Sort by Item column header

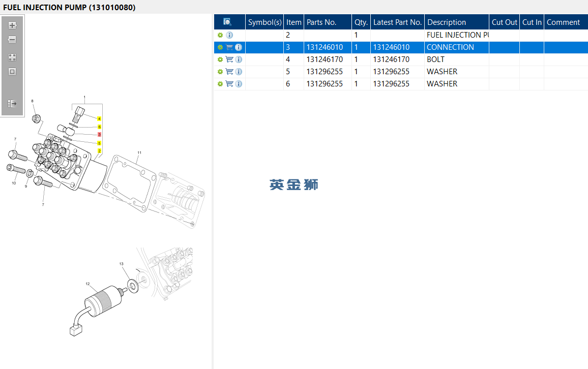tap(293, 22)
